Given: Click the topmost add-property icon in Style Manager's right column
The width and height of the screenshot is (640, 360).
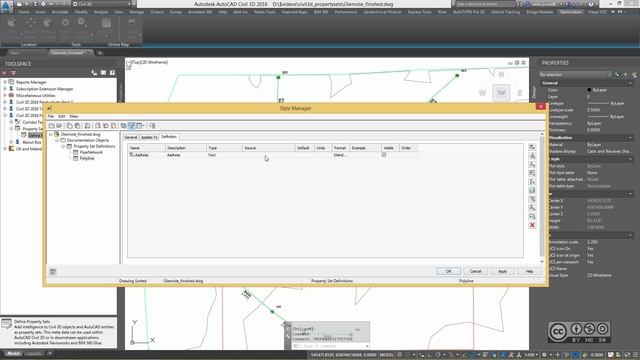Looking at the screenshot, I should (532, 147).
